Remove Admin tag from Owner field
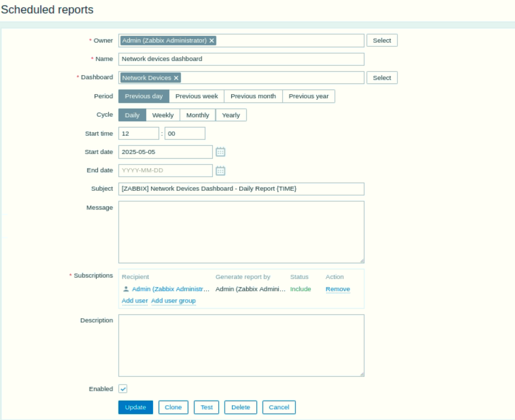 click(x=212, y=41)
